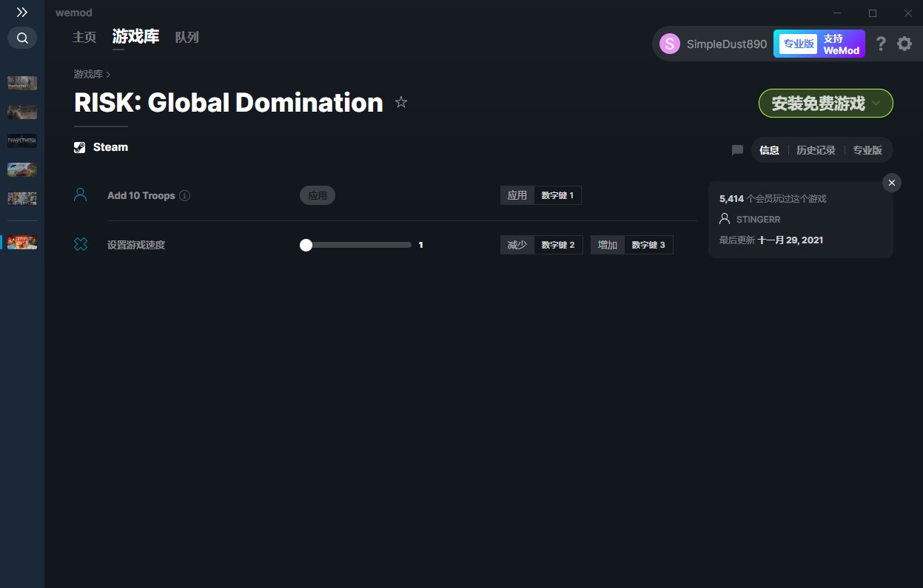Select the 信息 tab
The width and height of the screenshot is (923, 588).
770,150
